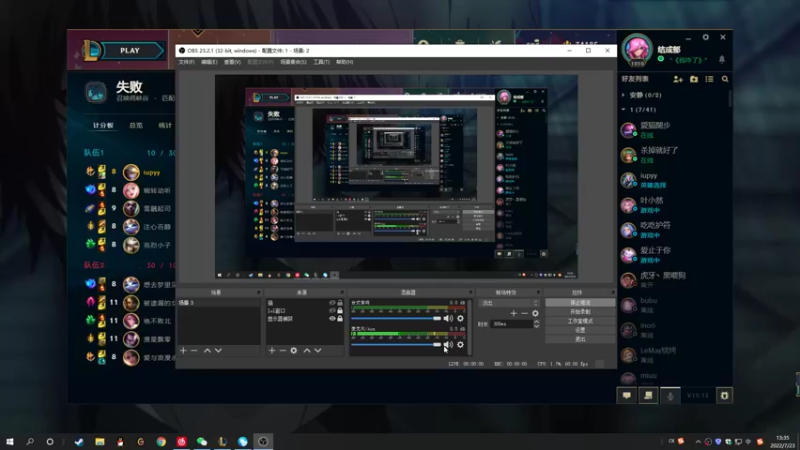The image size is (800, 450).
Task: Click 工作室模式 button in OBS controls
Action: coord(580,321)
